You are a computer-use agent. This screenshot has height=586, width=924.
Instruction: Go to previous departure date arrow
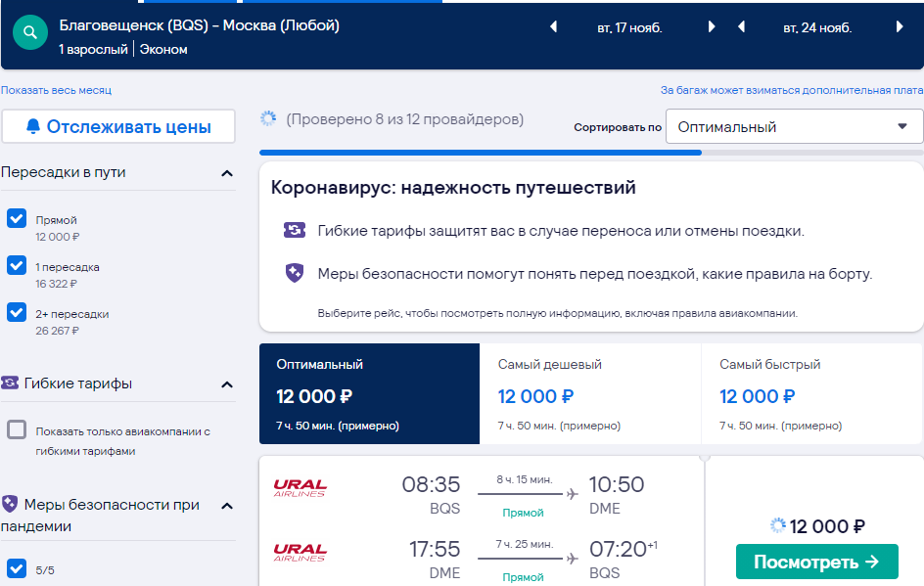(553, 27)
